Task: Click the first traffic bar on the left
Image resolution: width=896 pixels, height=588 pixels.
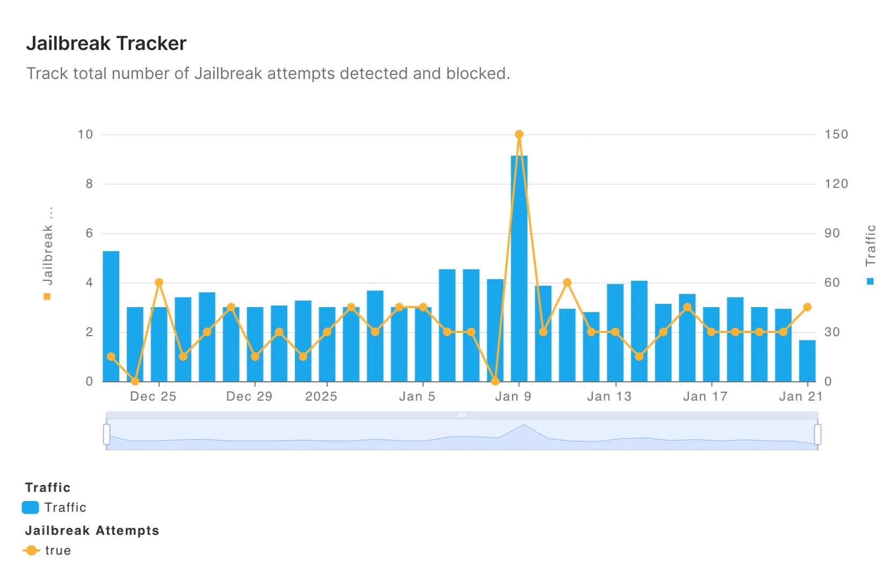Action: tap(111, 316)
